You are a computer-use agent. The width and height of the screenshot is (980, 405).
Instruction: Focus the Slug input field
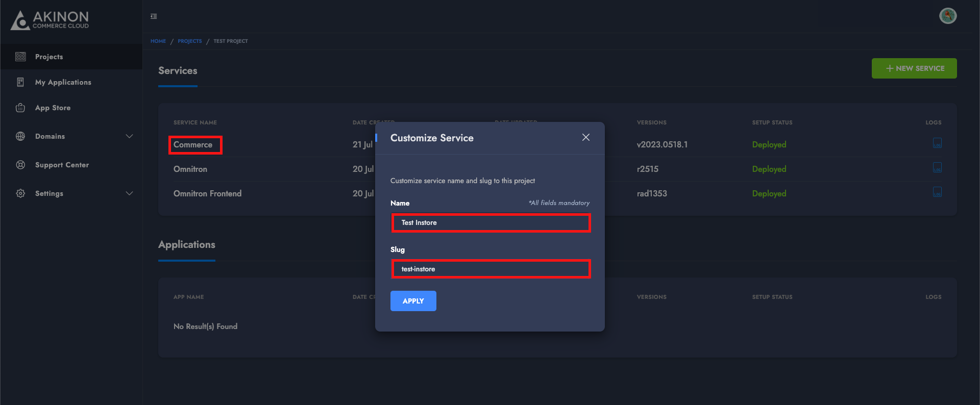[x=491, y=269]
